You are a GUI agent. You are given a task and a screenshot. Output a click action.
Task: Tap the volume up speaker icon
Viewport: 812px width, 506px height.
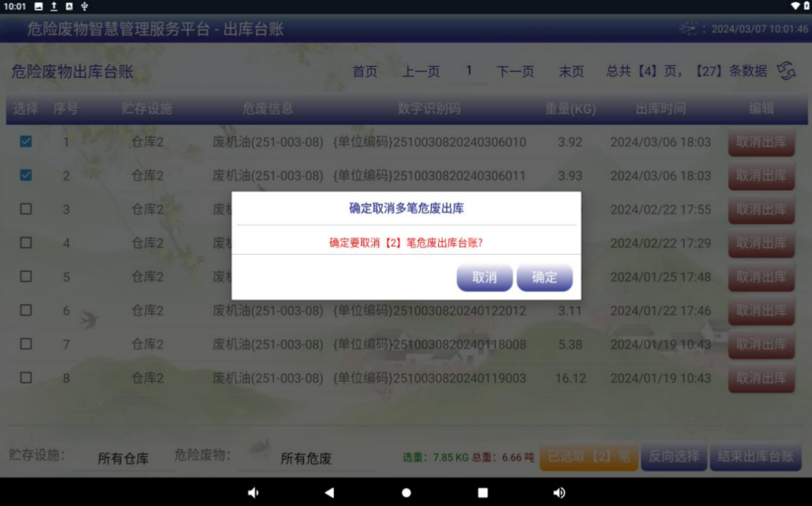coord(559,492)
